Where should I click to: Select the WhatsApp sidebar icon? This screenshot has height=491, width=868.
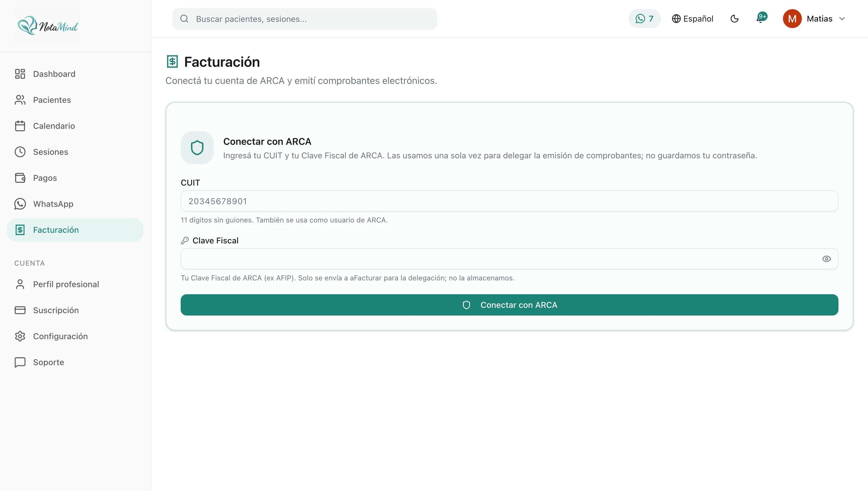coord(20,204)
